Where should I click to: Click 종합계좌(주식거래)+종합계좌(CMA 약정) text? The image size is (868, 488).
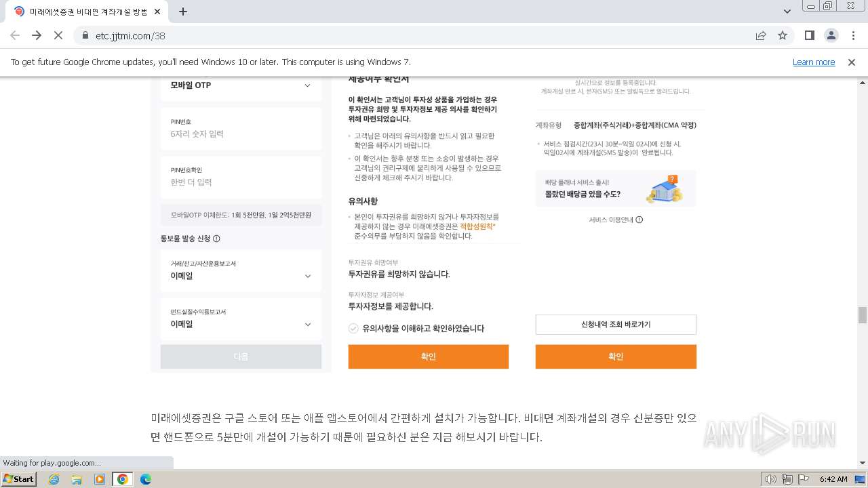(x=635, y=125)
